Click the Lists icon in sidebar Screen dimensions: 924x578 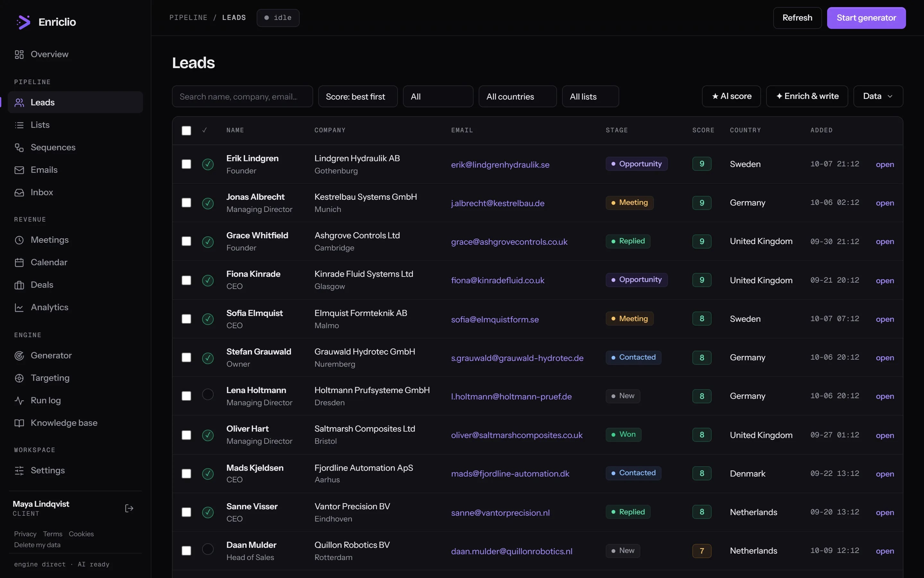[x=19, y=125]
